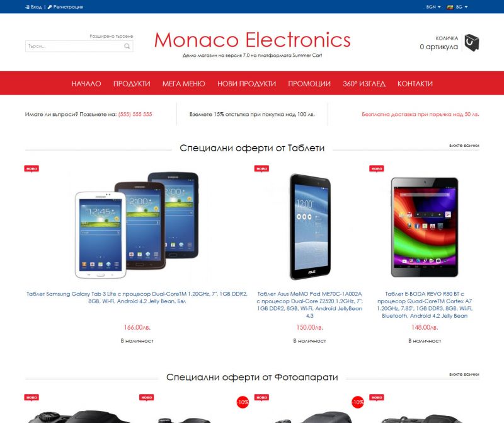The width and height of the screenshot is (504, 423).
Task: Select 360° ИЗГЛЕД in the navigation
Action: click(x=364, y=84)
